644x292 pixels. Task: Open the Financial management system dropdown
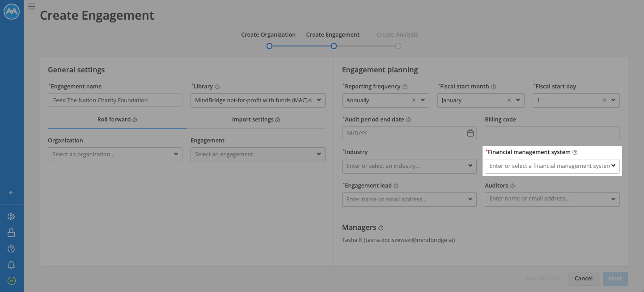coord(552,166)
